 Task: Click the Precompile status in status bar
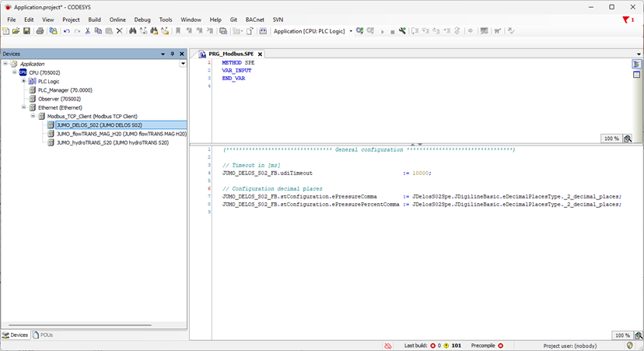click(487, 346)
